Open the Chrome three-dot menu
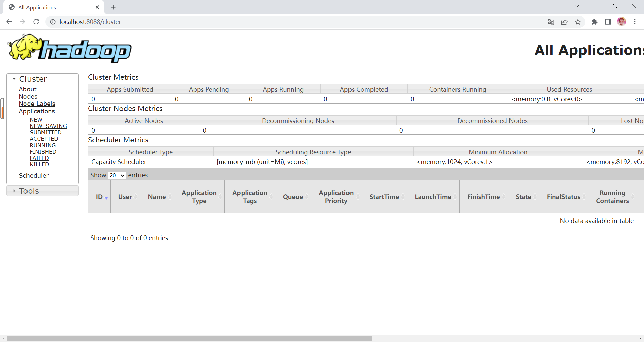Screen dimensions: 644x342 point(635,22)
